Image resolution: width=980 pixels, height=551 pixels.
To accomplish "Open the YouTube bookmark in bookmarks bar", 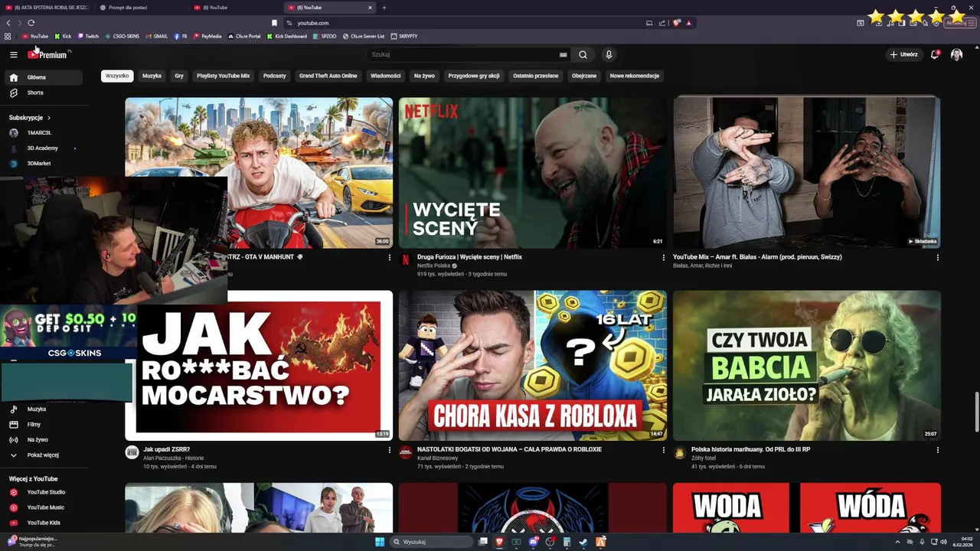I will pyautogui.click(x=35, y=36).
